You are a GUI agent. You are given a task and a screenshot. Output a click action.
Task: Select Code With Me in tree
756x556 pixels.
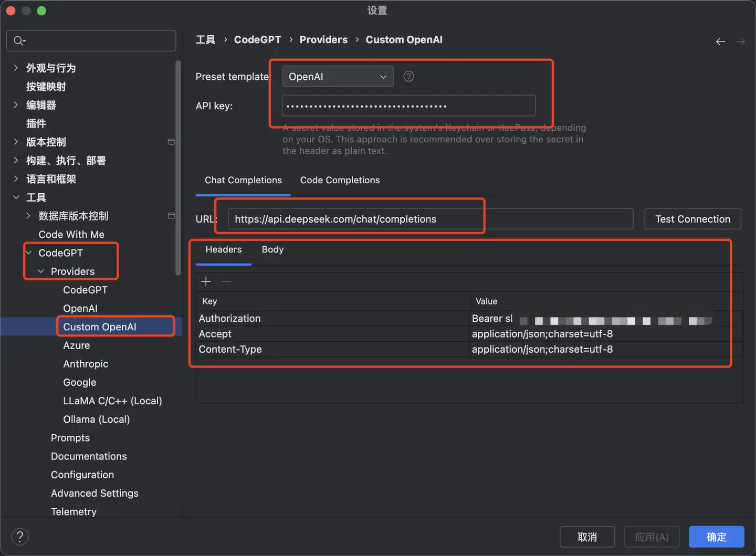[71, 235]
